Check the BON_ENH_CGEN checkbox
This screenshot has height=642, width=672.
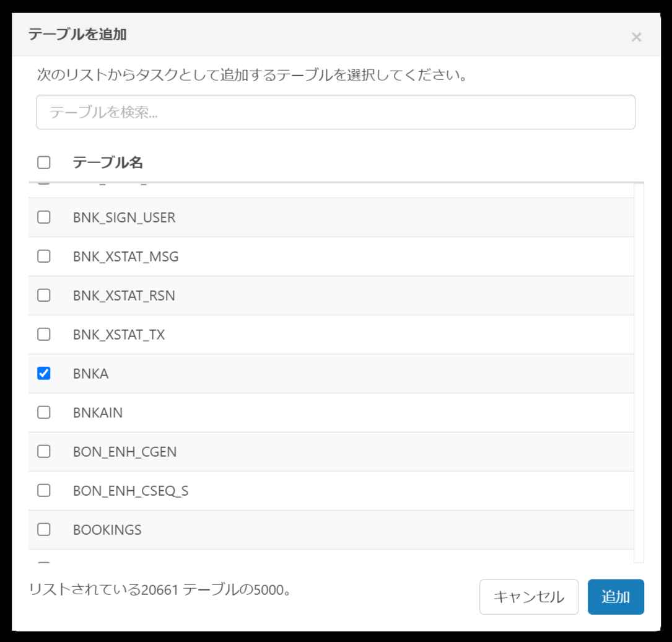44,452
